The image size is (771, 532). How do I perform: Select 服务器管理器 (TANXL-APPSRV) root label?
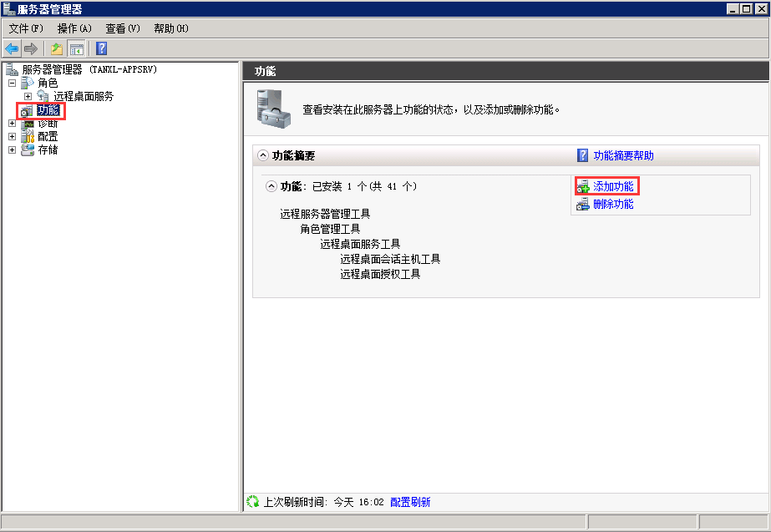[89, 69]
